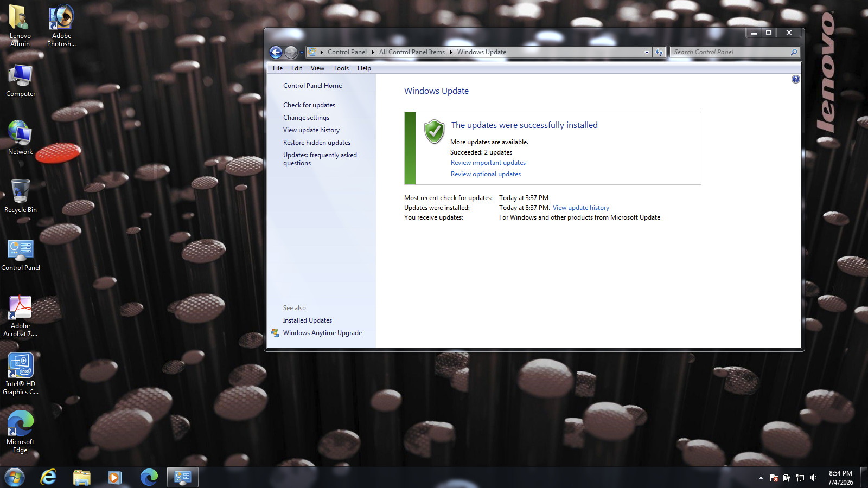Go to Control Panel Home
868x488 pixels.
(x=312, y=86)
